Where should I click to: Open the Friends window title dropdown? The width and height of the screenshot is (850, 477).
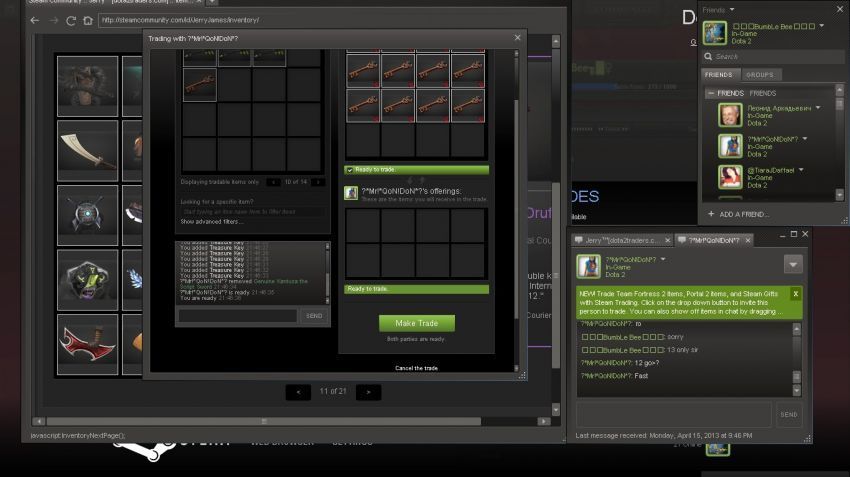point(732,10)
